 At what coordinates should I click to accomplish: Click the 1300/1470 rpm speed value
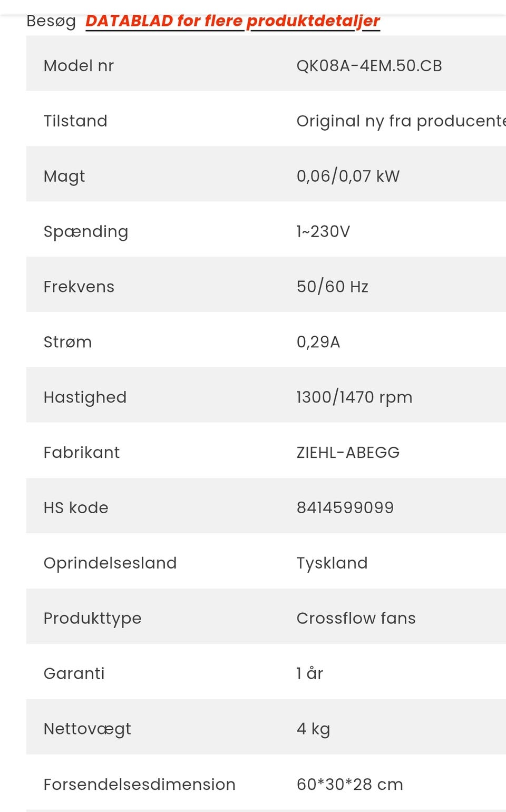coord(354,397)
